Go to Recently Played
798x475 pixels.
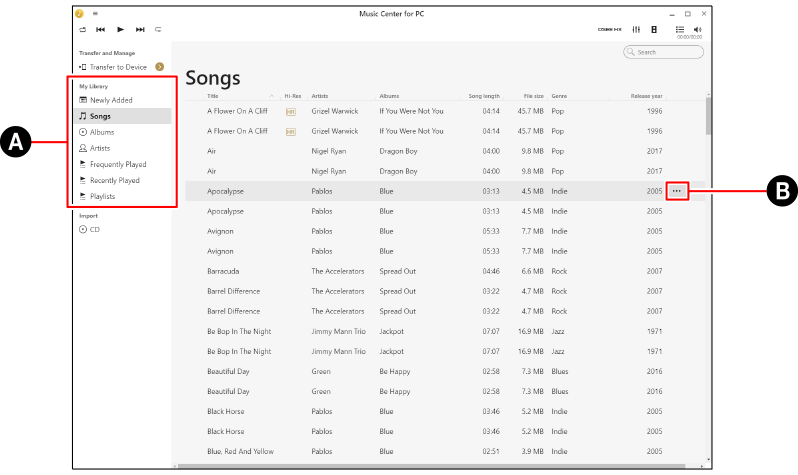114,181
